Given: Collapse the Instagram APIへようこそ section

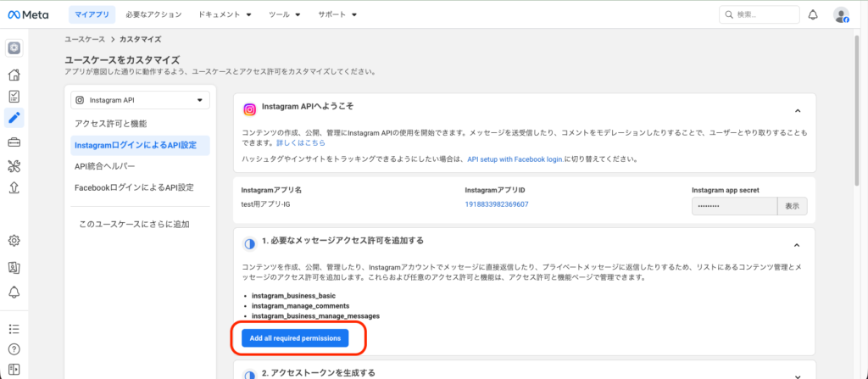Looking at the screenshot, I should [797, 109].
